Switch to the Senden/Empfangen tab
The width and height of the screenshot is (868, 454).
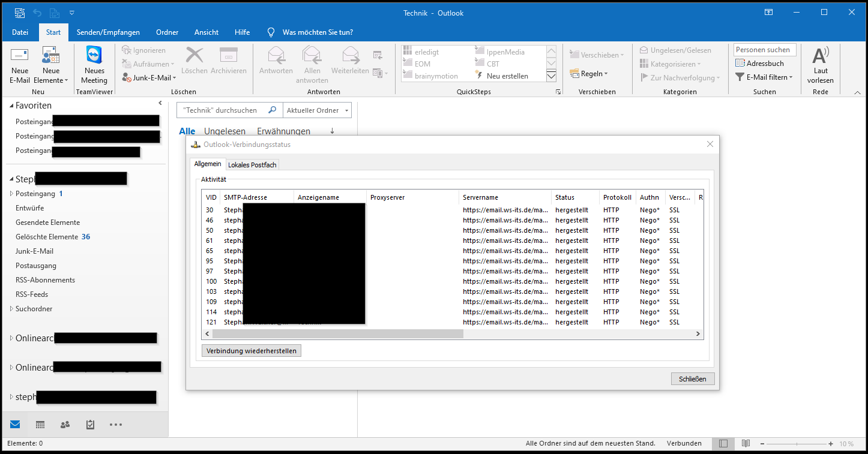coord(108,32)
